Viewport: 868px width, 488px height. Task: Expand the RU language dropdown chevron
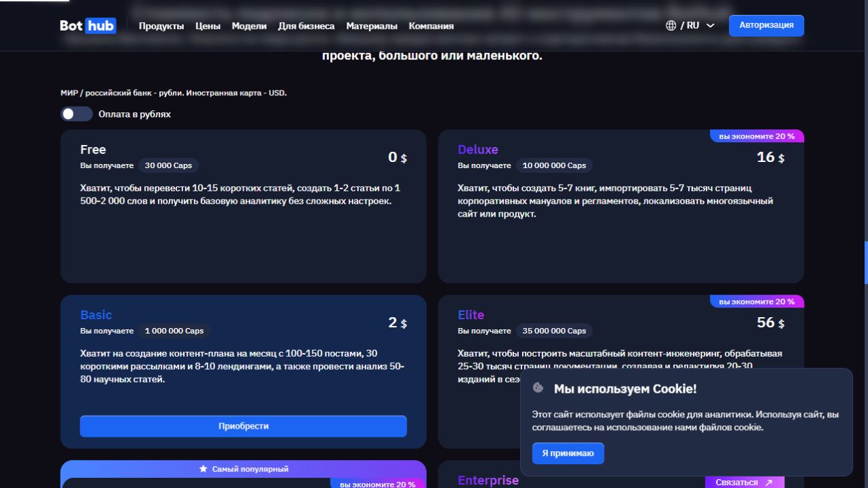coord(711,26)
